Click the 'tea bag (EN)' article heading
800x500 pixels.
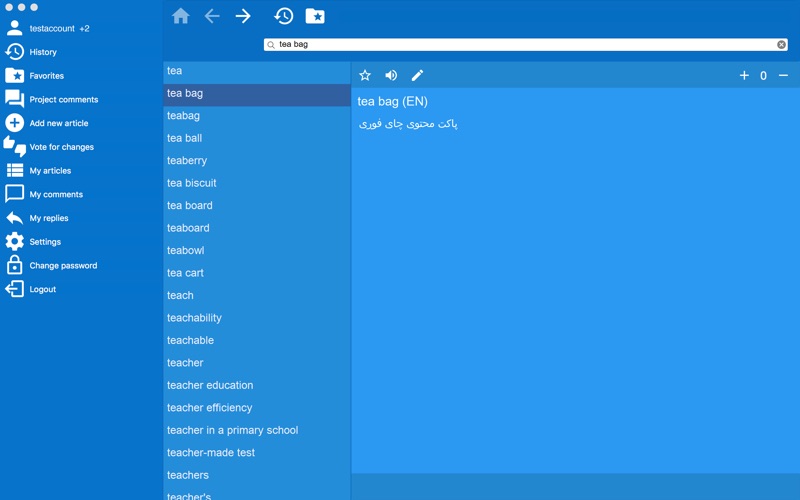click(x=392, y=102)
